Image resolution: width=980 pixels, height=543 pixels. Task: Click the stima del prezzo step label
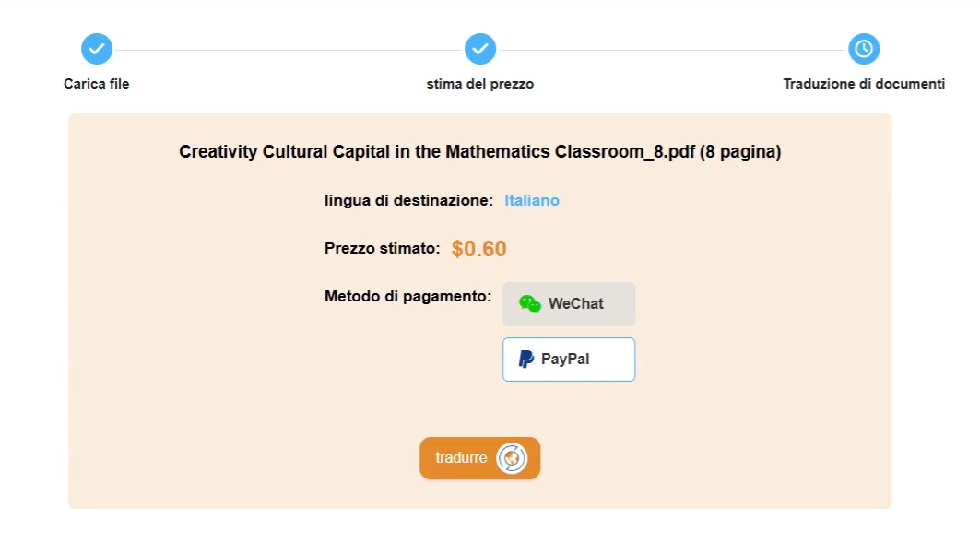coord(480,84)
